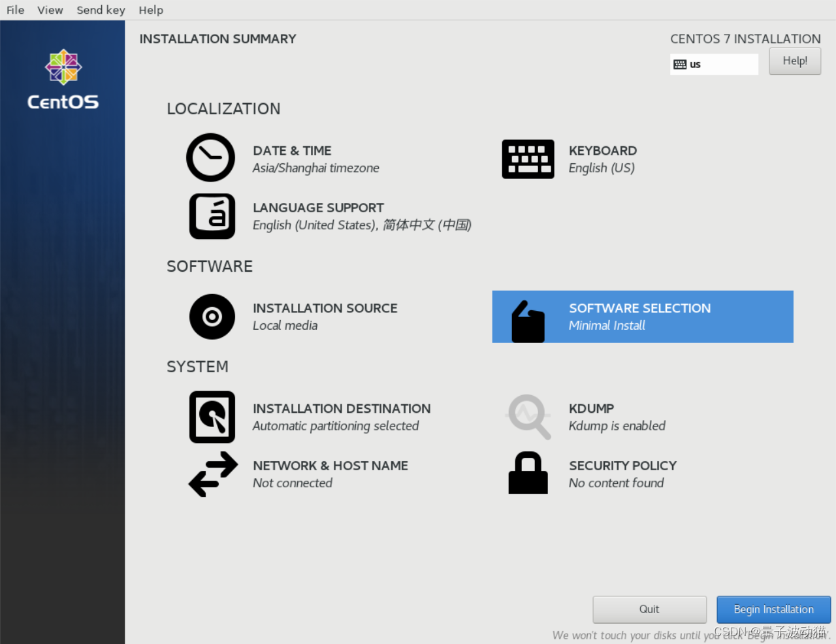Open the Send key menu

pos(101,10)
